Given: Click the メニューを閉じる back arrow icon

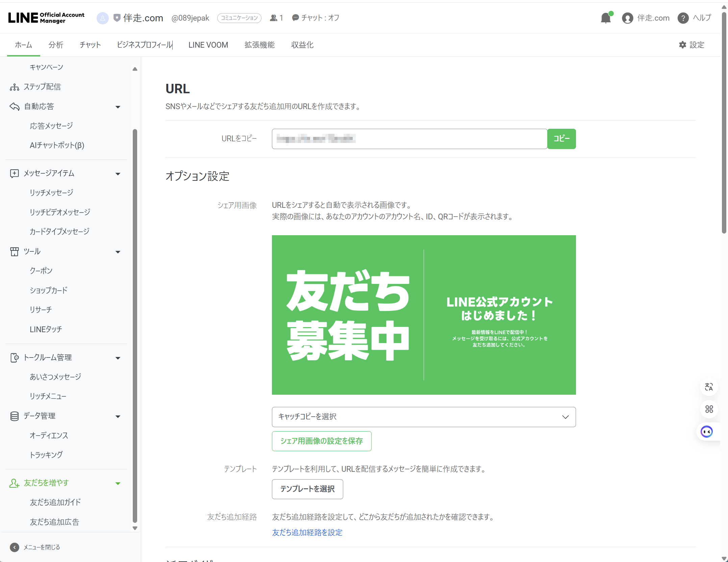Looking at the screenshot, I should [15, 547].
